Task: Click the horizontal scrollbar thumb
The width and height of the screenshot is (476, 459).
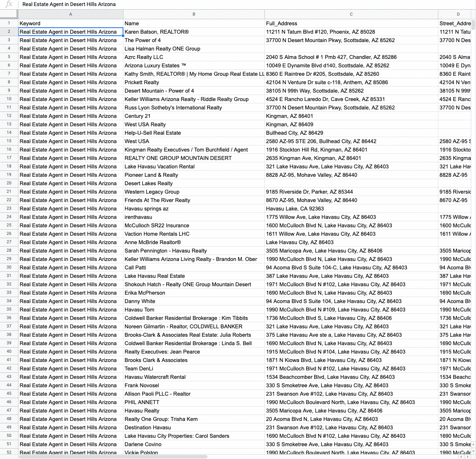Action: pyautogui.click(x=113, y=457)
